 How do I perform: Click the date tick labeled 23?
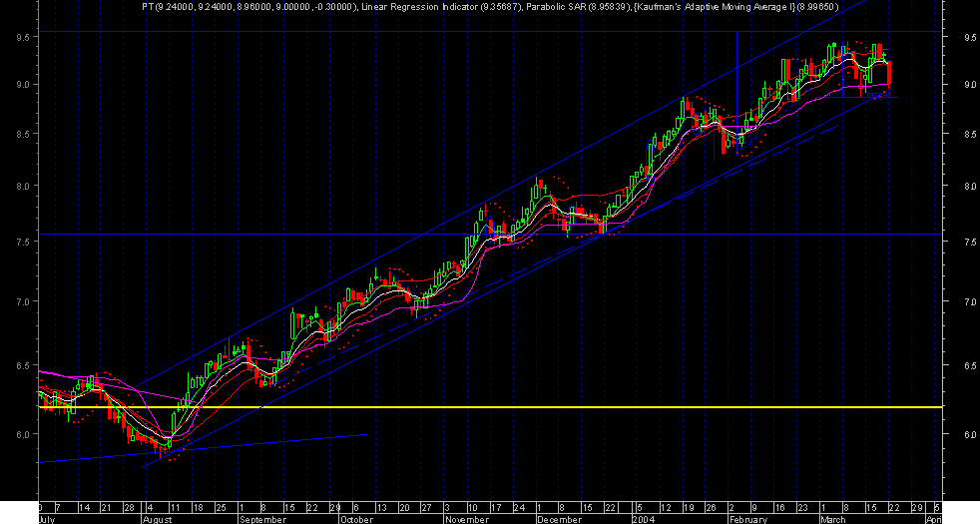(802, 507)
